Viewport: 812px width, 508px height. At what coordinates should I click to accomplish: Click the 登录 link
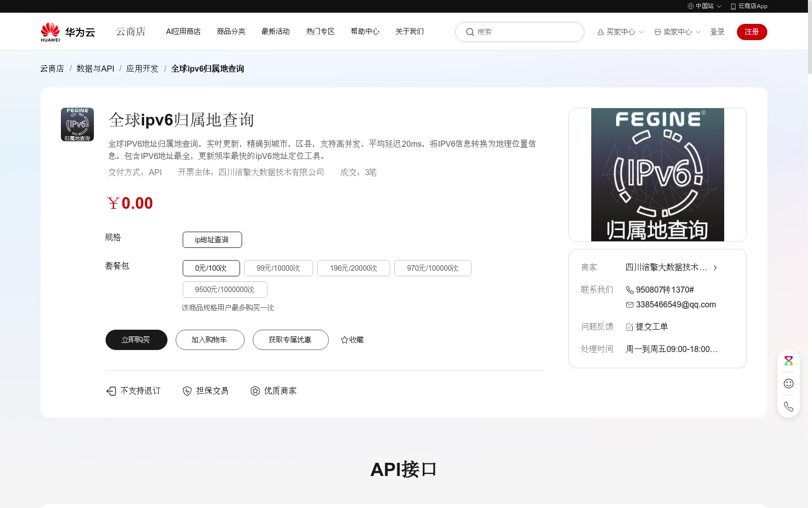pos(717,32)
